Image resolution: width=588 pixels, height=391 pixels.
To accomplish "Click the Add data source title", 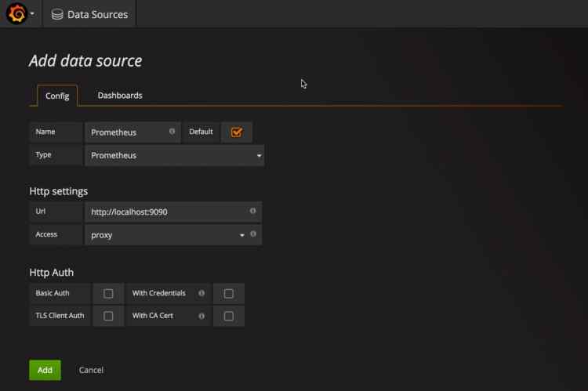I will point(85,61).
